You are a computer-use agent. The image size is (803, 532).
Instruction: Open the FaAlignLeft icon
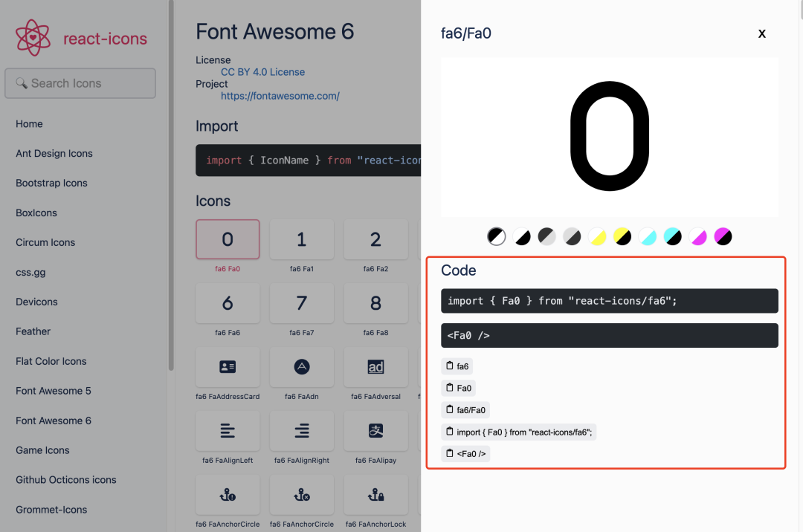tap(228, 431)
